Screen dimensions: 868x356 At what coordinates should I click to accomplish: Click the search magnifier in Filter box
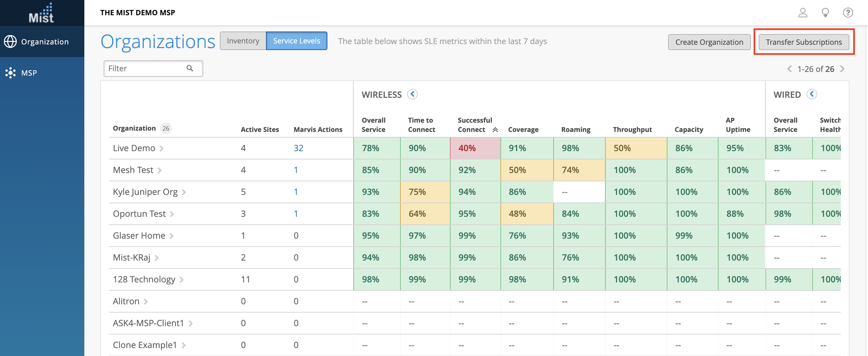click(190, 68)
